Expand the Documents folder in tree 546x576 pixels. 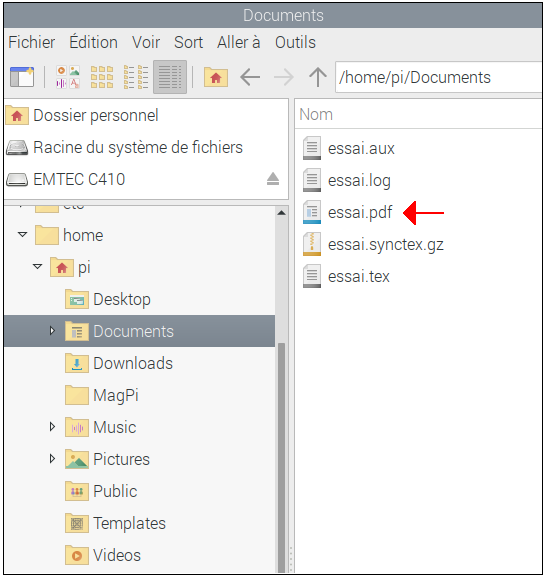pos(52,331)
